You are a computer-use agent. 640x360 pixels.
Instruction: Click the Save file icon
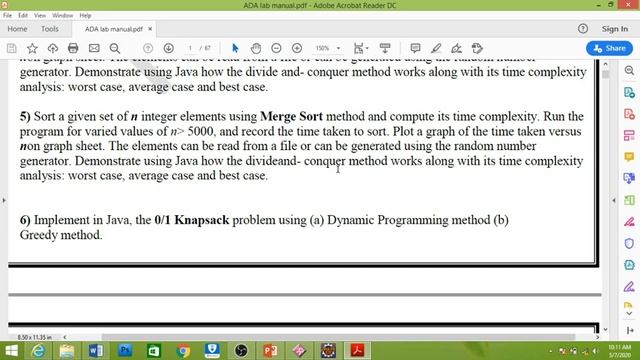tap(11, 48)
